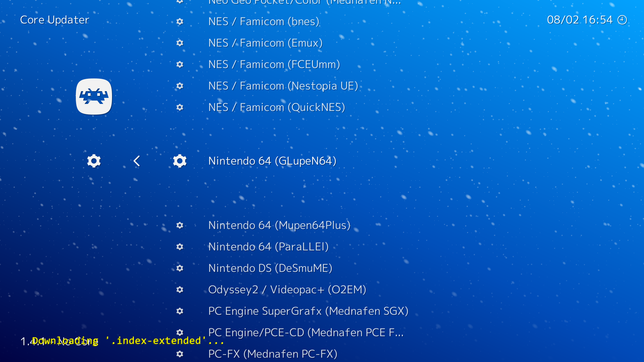Choose PC Engine SuperGrafx (Mednafen SGX)
Viewport: 644px width, 362px height.
pos(308,311)
